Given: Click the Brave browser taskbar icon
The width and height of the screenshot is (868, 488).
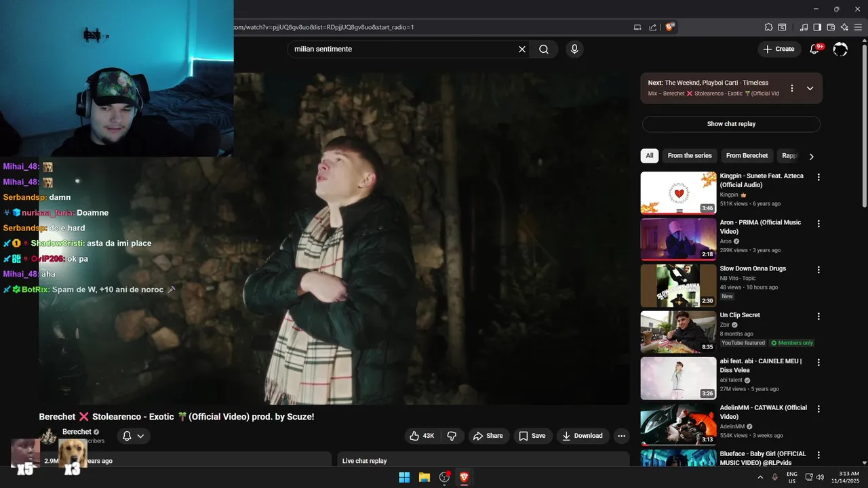Looking at the screenshot, I should pos(465,477).
